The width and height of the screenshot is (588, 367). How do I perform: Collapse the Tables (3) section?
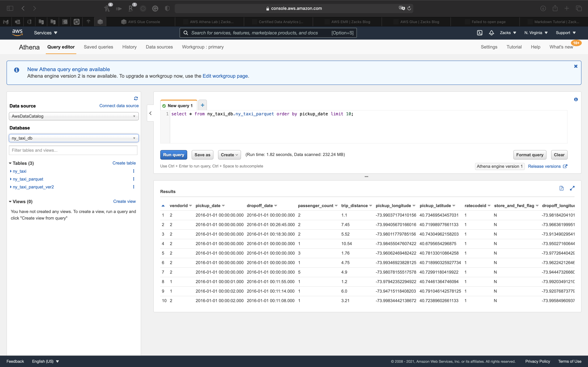tap(10, 163)
